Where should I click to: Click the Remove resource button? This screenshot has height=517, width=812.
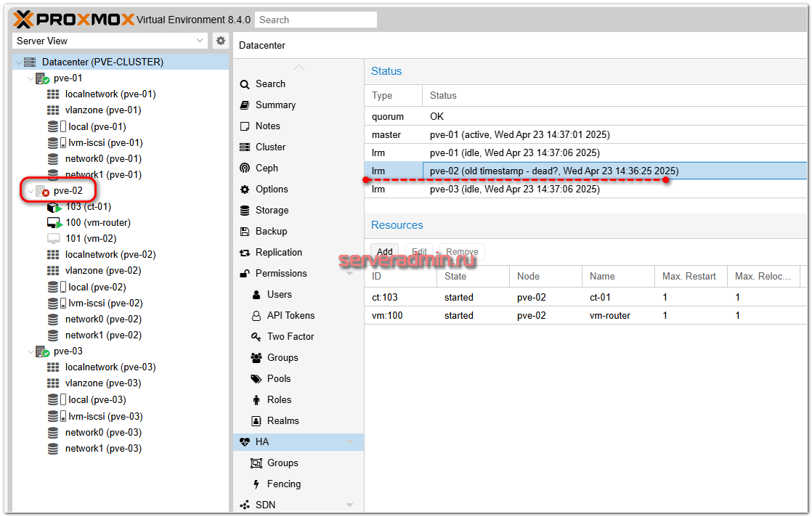(462, 252)
